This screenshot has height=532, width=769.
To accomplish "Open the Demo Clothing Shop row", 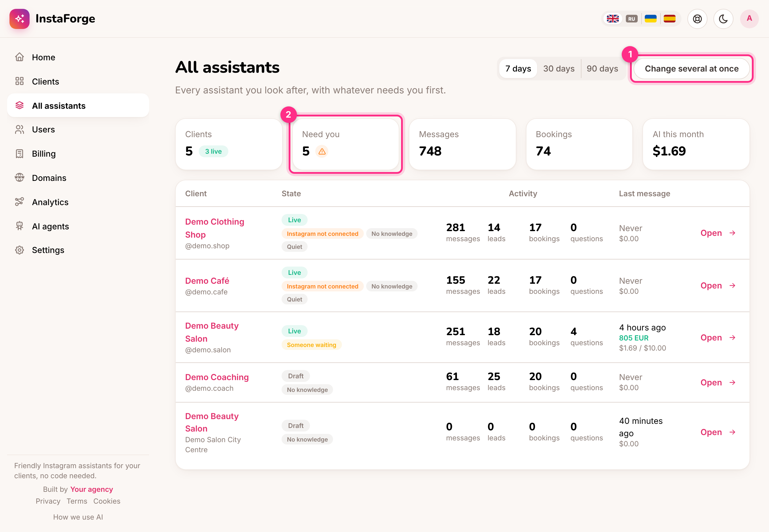I will (x=718, y=233).
